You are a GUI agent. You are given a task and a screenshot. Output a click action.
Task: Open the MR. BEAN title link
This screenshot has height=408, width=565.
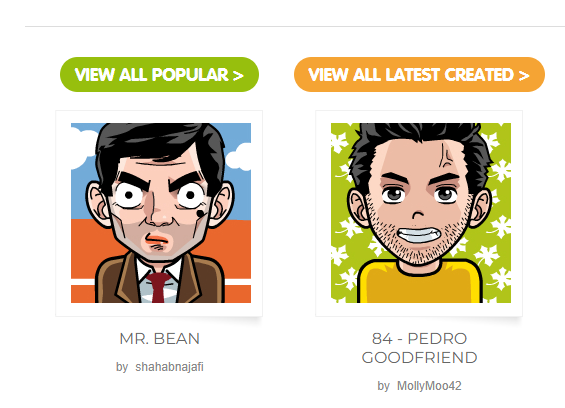point(159,339)
